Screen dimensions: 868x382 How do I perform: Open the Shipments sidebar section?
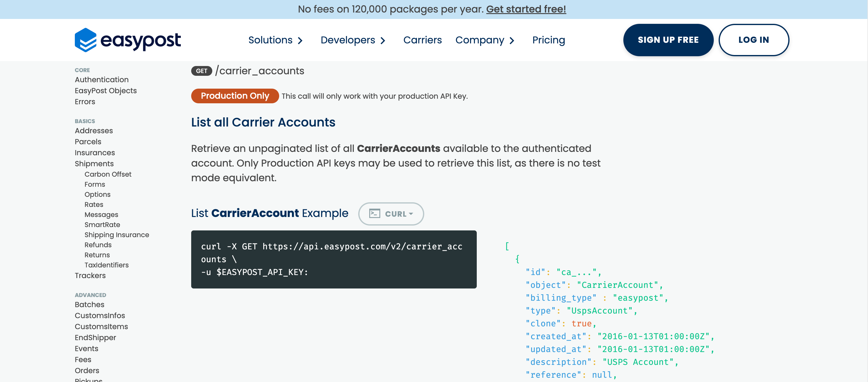click(x=94, y=163)
